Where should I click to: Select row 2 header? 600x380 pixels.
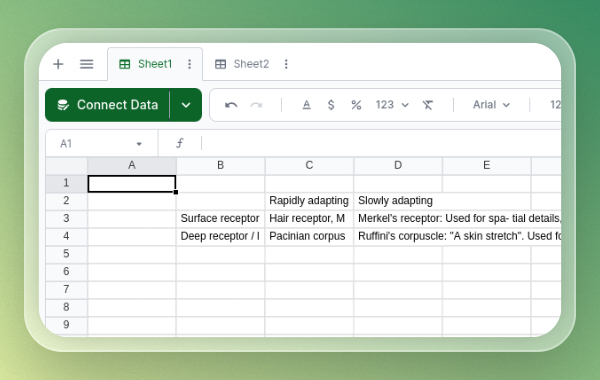point(66,201)
